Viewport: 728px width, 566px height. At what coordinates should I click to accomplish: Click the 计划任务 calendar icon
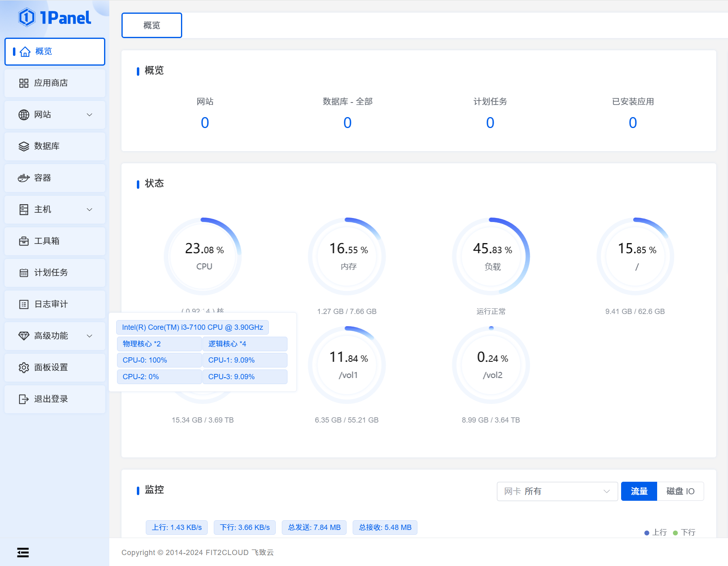click(24, 273)
